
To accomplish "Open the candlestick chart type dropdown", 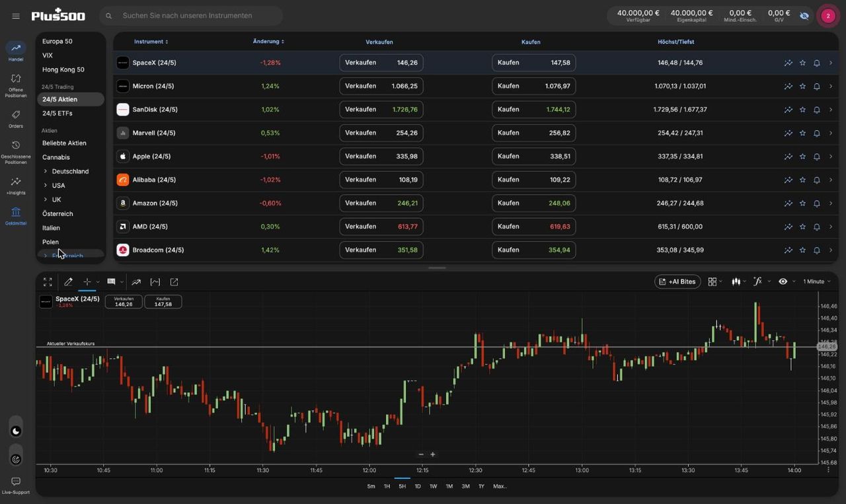I will pyautogui.click(x=739, y=281).
